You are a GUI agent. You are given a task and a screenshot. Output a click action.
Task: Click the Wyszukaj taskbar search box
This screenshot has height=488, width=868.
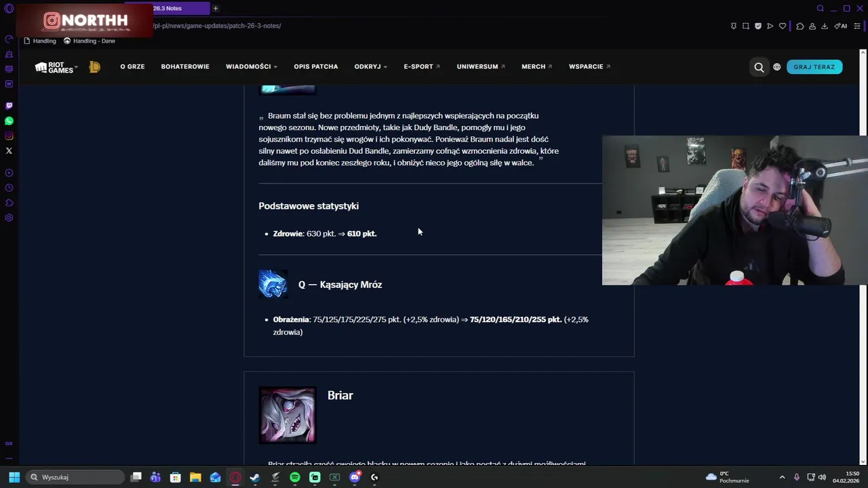click(75, 477)
